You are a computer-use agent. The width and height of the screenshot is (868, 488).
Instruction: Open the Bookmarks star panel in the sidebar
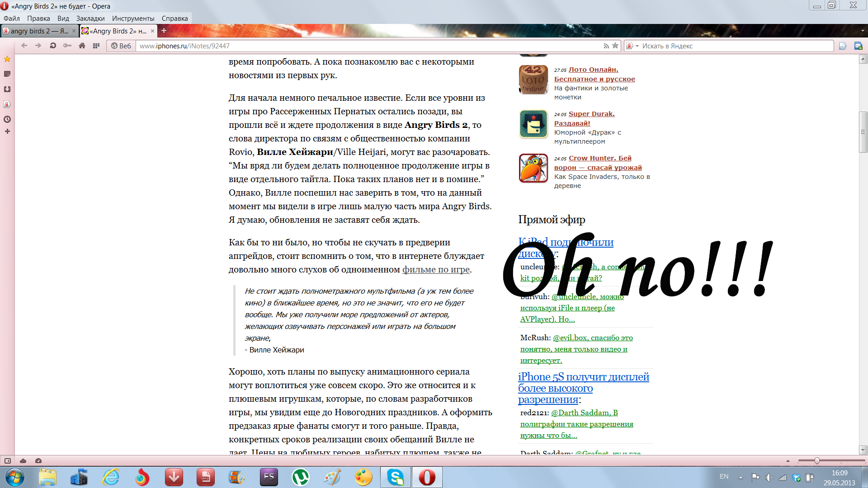click(x=7, y=59)
